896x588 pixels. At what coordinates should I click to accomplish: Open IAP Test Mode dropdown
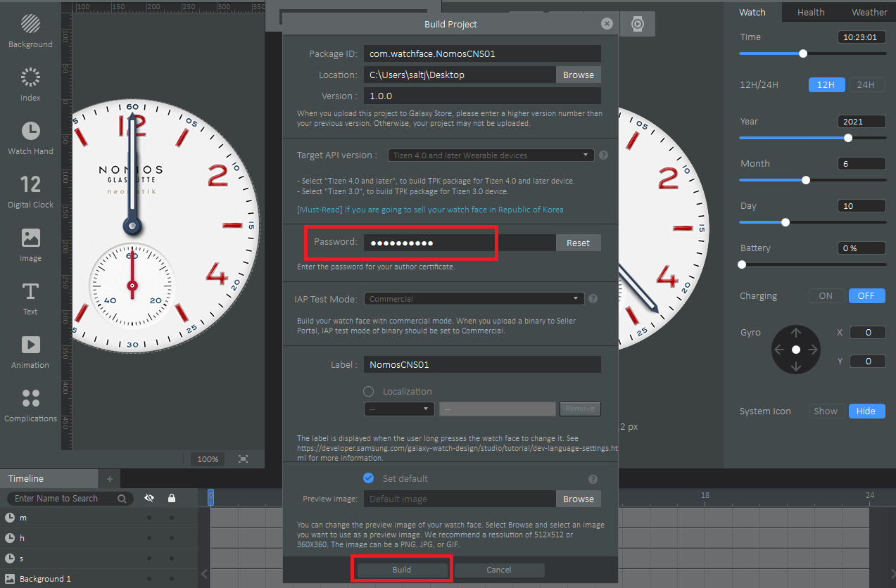pyautogui.click(x=474, y=299)
